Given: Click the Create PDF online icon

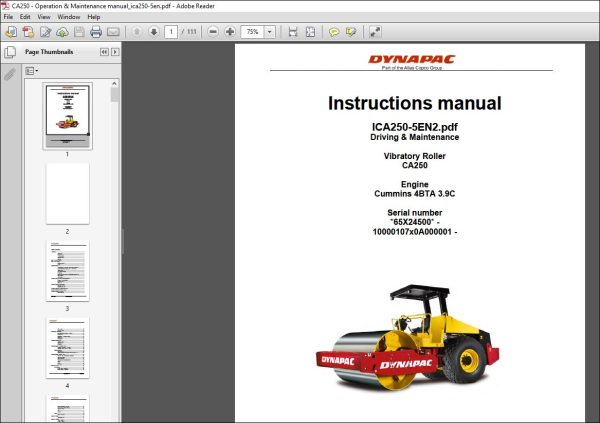Looking at the screenshot, I should pyautogui.click(x=28, y=32).
